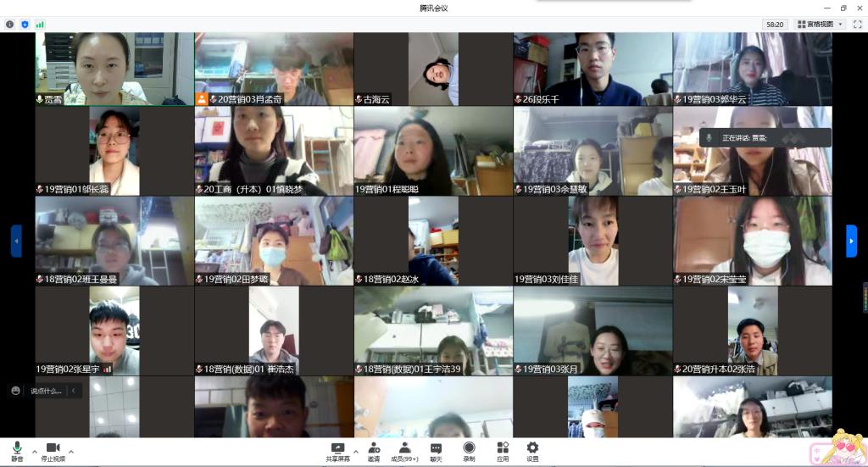Click the meeting info icon at top left

click(10, 25)
